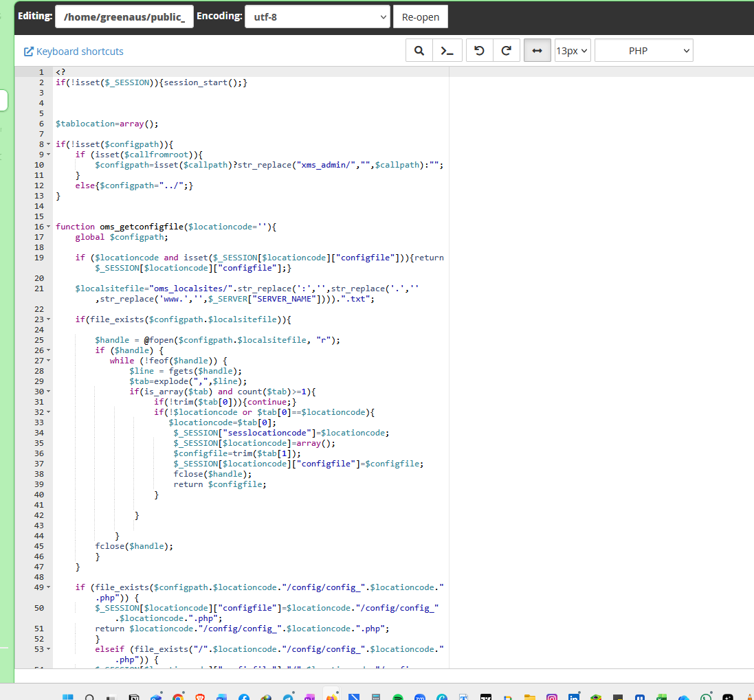Click line number 6 in the gutter
Image resolution: width=754 pixels, height=700 pixels.
[41, 124]
